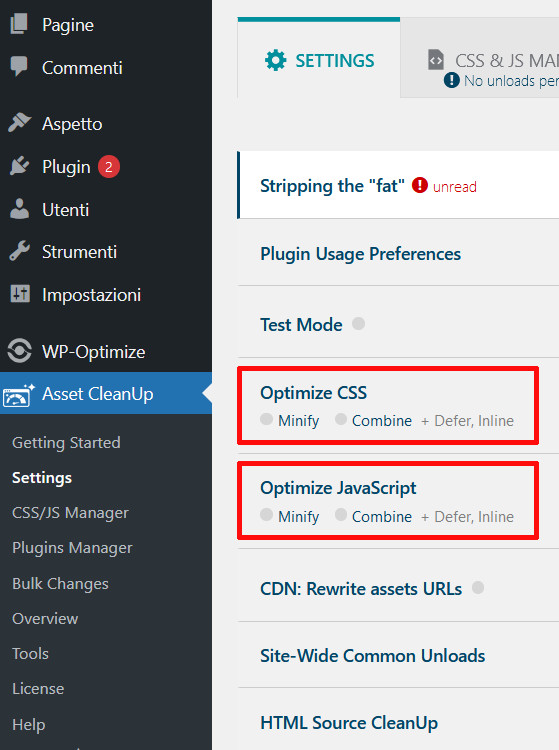
Task: Open Pagine in the admin menu
Action: pos(106,24)
